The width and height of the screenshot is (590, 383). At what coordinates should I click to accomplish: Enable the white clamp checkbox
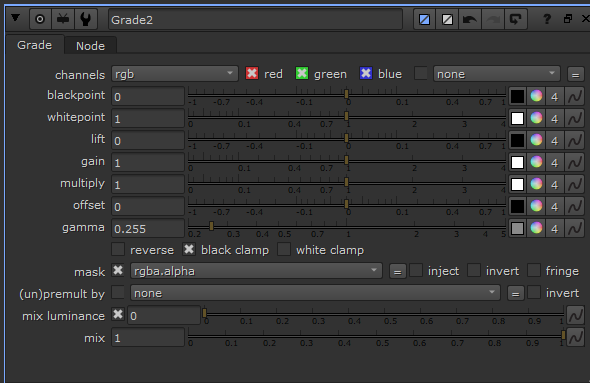[x=284, y=249]
